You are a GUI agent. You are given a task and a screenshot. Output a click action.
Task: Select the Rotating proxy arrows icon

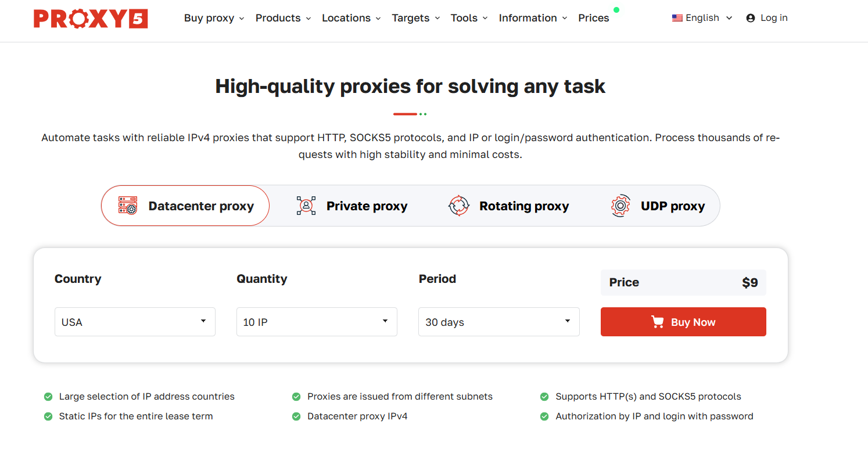click(458, 206)
